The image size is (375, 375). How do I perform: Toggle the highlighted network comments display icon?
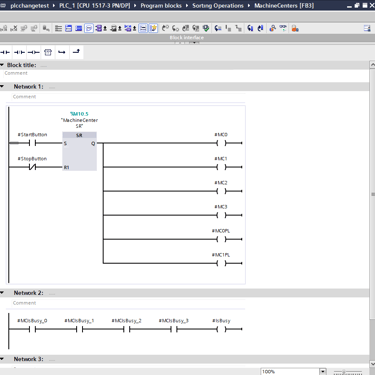tap(143, 29)
